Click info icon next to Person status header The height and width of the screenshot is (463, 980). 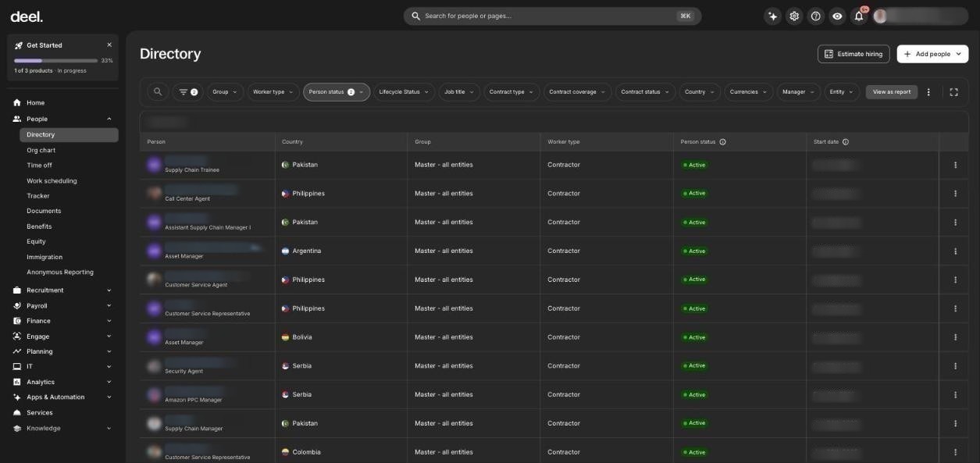(x=722, y=142)
